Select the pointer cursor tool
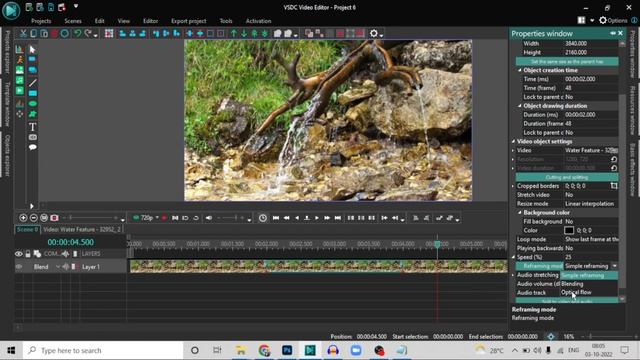640x360 pixels. tap(32, 50)
